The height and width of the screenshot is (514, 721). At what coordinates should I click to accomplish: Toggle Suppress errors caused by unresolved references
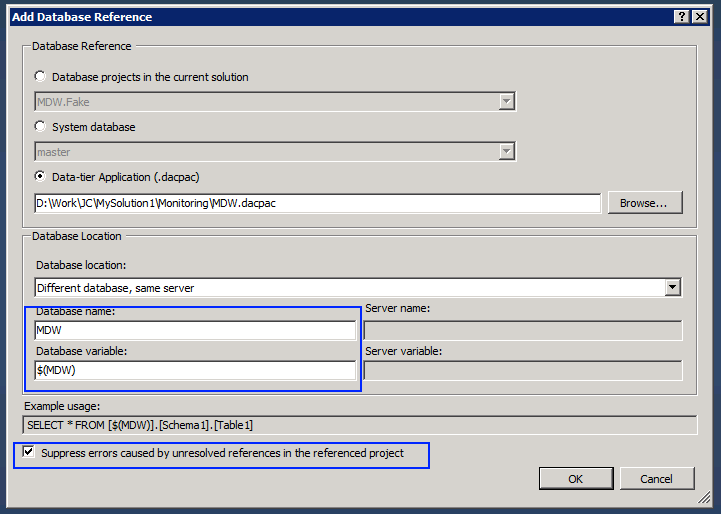point(29,452)
